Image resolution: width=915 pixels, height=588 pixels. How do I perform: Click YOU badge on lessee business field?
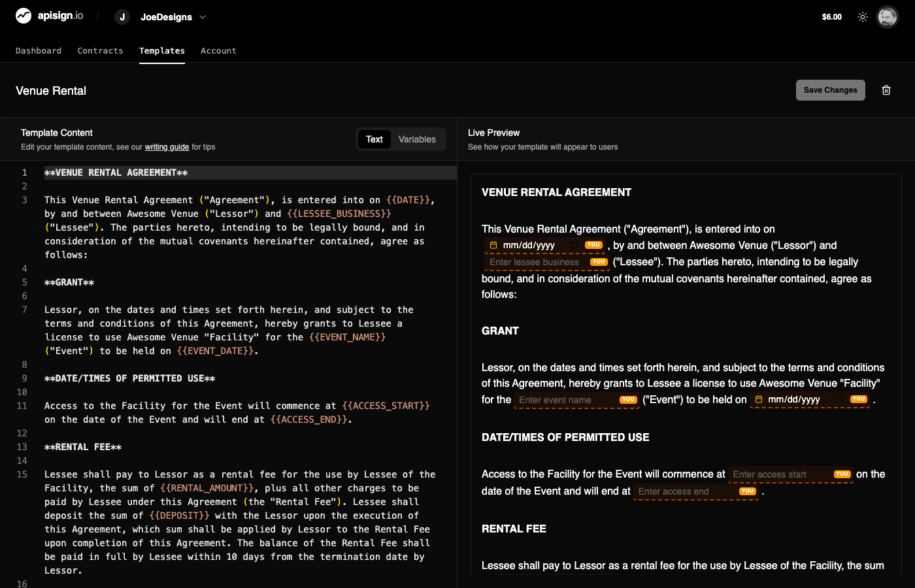pyautogui.click(x=599, y=262)
